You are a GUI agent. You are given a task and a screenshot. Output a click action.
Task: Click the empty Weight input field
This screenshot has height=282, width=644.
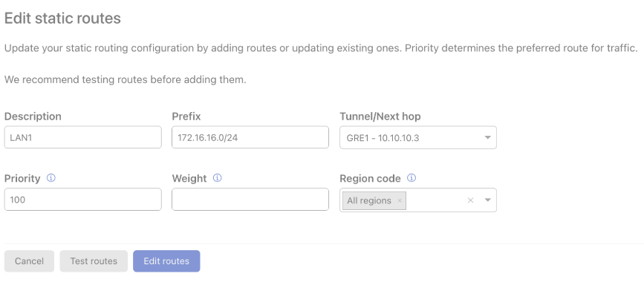pos(250,200)
